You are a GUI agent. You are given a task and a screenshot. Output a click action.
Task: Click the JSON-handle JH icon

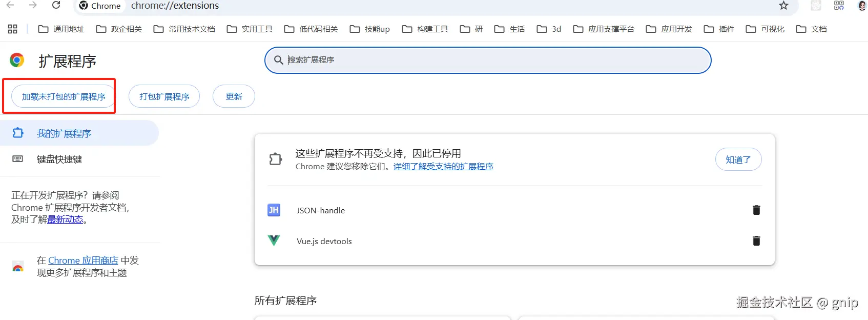(274, 210)
